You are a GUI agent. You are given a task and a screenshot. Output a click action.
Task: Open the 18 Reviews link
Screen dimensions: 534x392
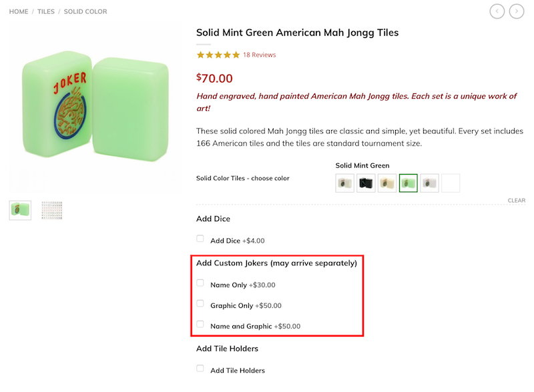tap(259, 54)
